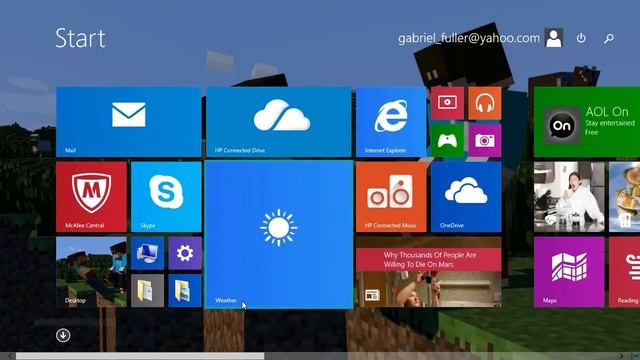Open the Reading List tile
This screenshot has height=360, width=640.
coord(624,272)
